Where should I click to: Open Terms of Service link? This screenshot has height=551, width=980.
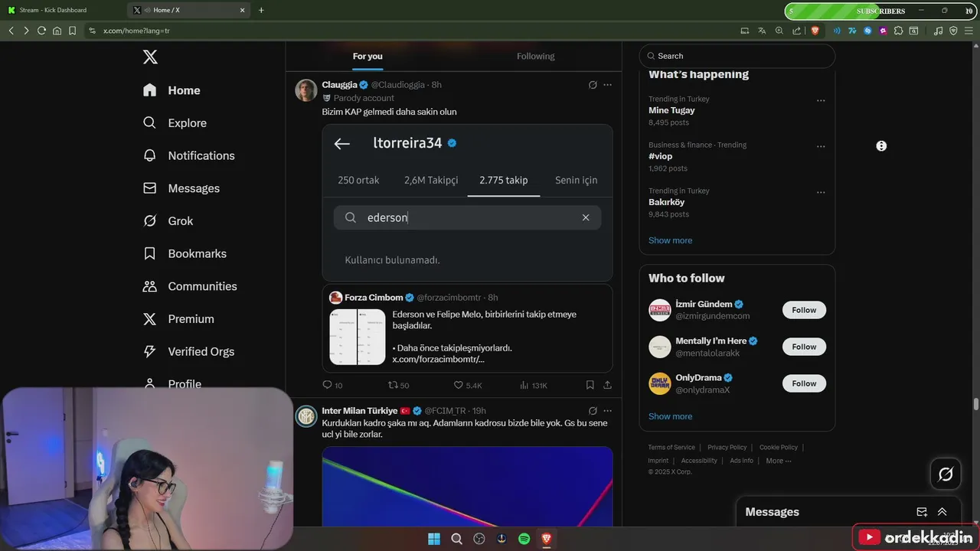[671, 447]
